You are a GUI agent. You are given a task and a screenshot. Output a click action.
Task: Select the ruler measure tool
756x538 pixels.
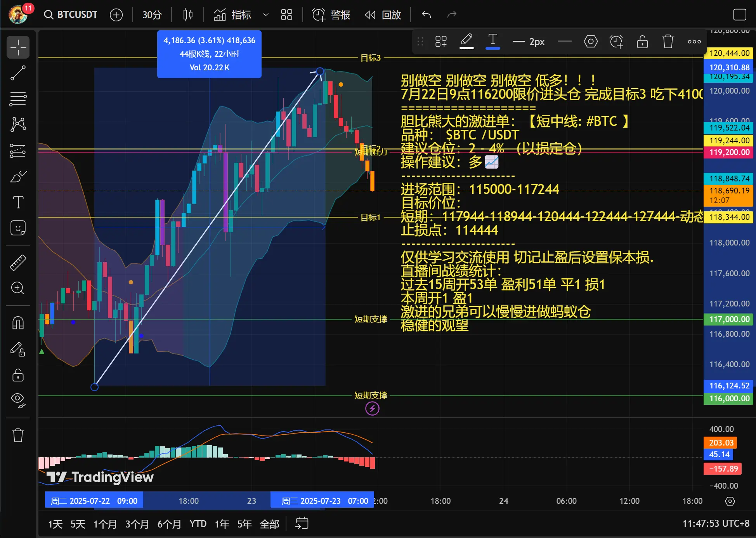click(x=18, y=263)
